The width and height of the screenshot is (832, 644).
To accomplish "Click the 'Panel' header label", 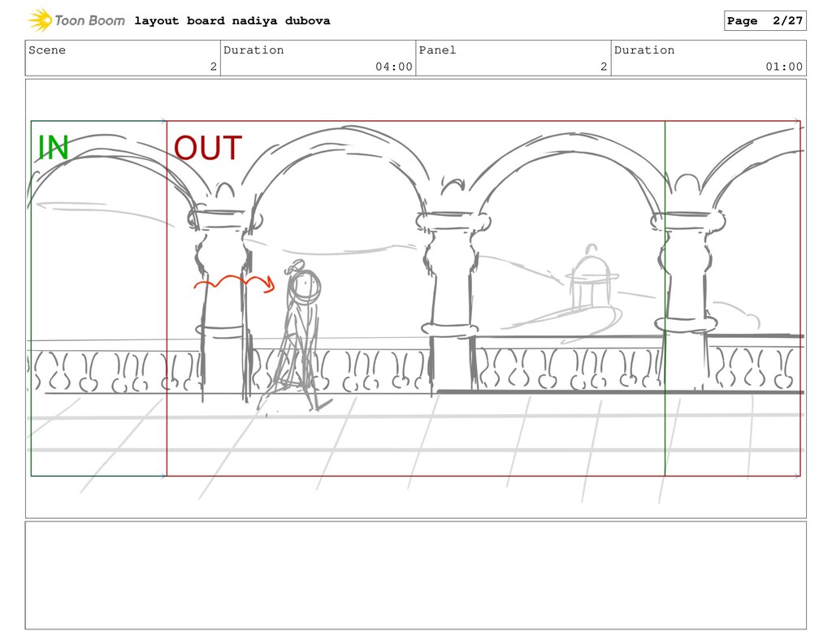I will (437, 50).
